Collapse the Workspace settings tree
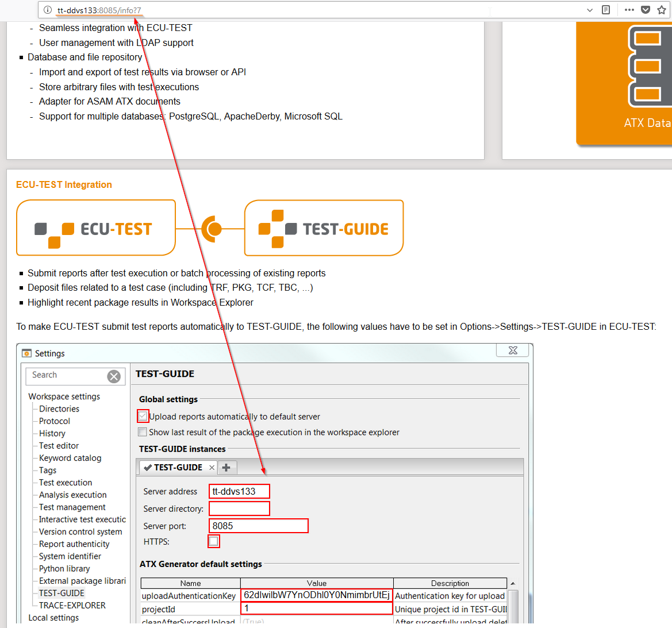This screenshot has height=628, width=672. pyautogui.click(x=64, y=396)
